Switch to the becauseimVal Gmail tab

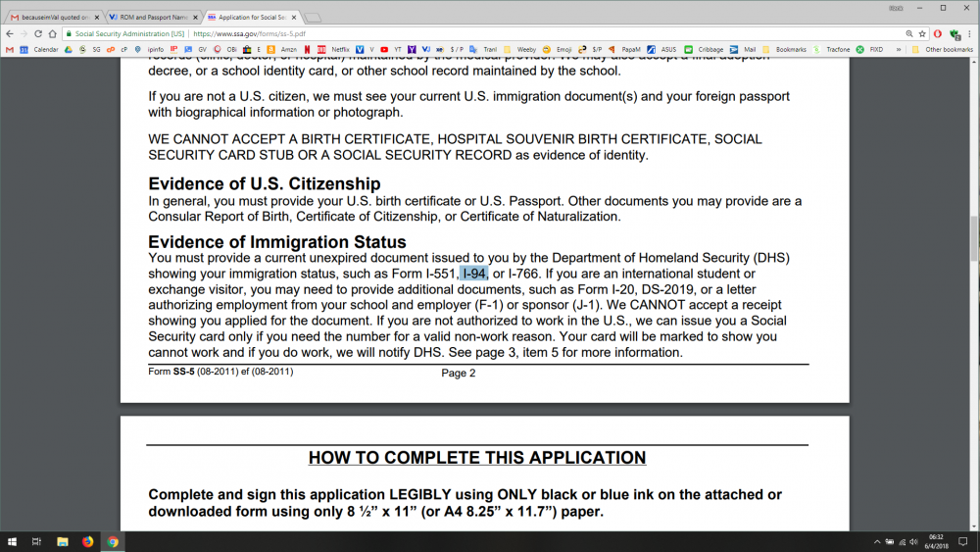click(54, 18)
